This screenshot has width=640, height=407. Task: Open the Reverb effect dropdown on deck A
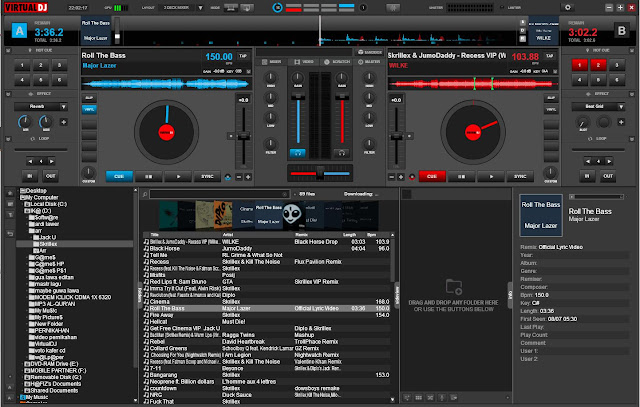64,107
